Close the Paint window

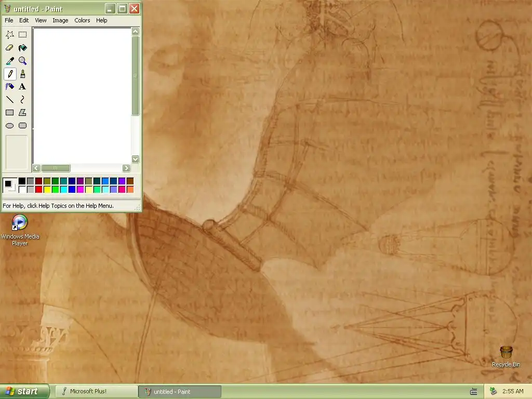tap(135, 8)
